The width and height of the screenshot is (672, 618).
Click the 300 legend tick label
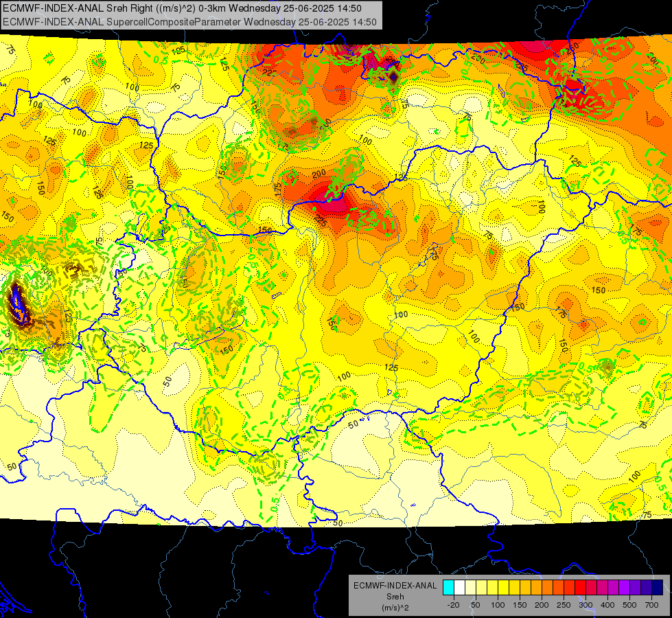point(586,605)
